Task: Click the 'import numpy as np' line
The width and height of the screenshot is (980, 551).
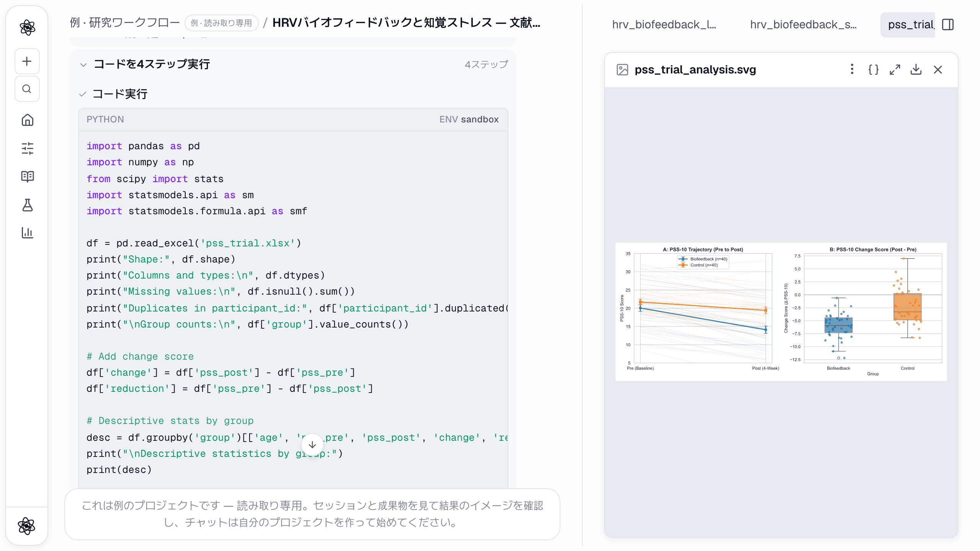Action: coord(140,162)
